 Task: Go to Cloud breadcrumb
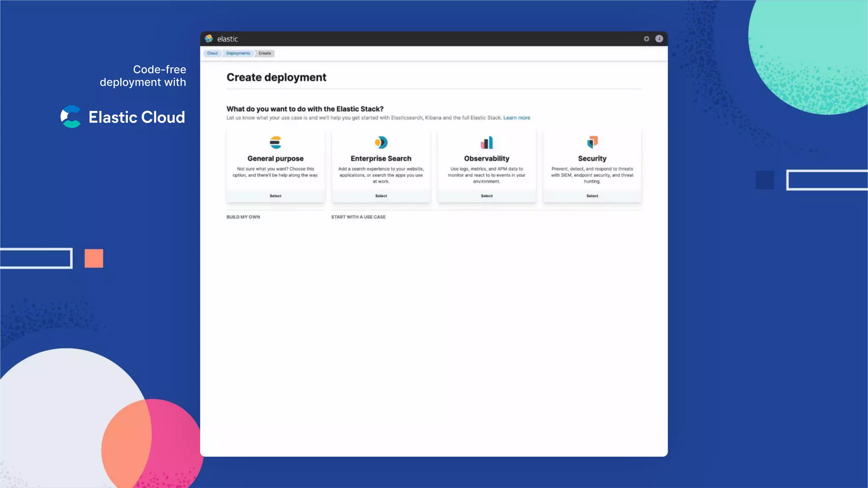(x=212, y=53)
